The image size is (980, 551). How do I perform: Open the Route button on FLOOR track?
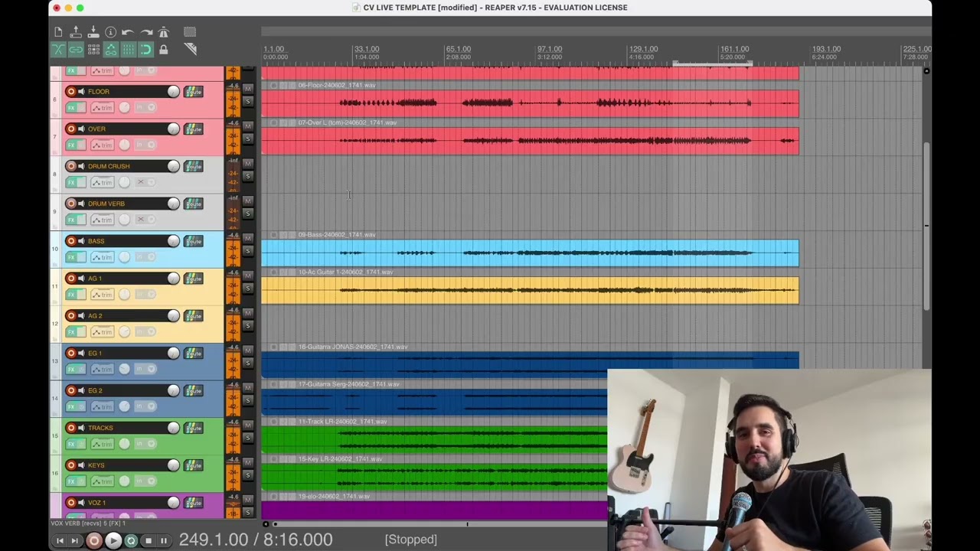click(x=193, y=92)
